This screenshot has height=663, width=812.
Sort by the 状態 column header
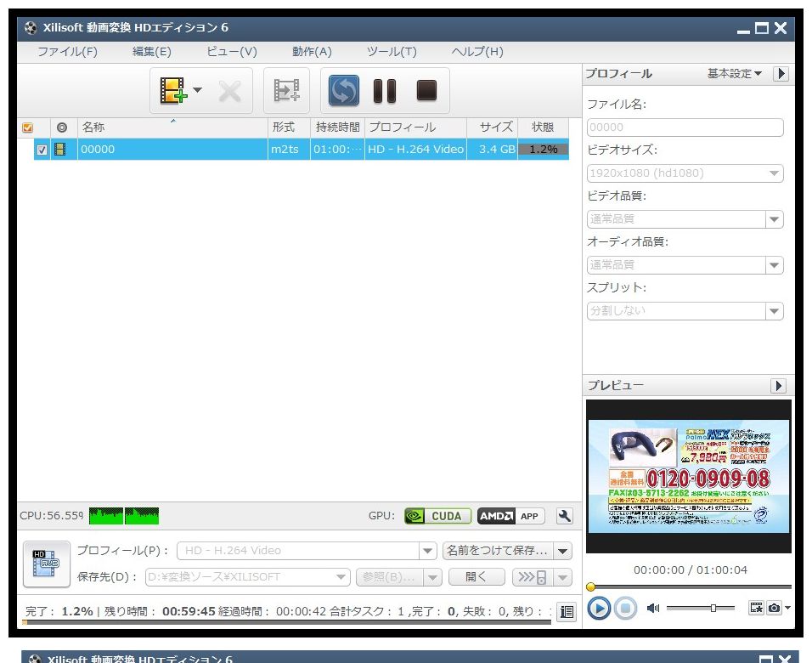(x=544, y=127)
